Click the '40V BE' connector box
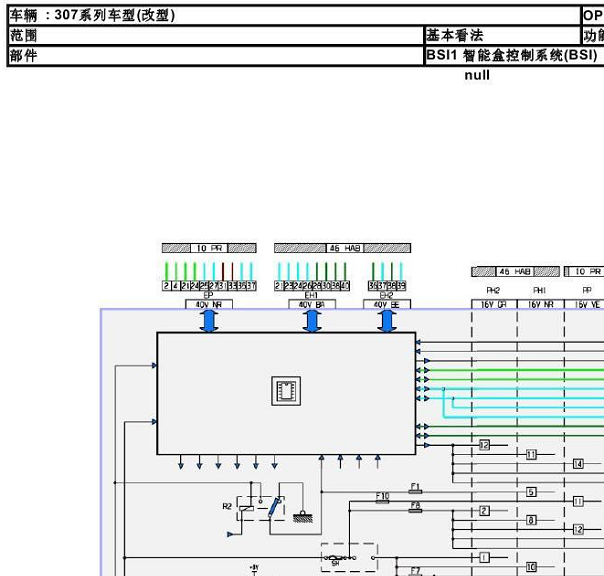This screenshot has height=576, width=604. tap(387, 304)
